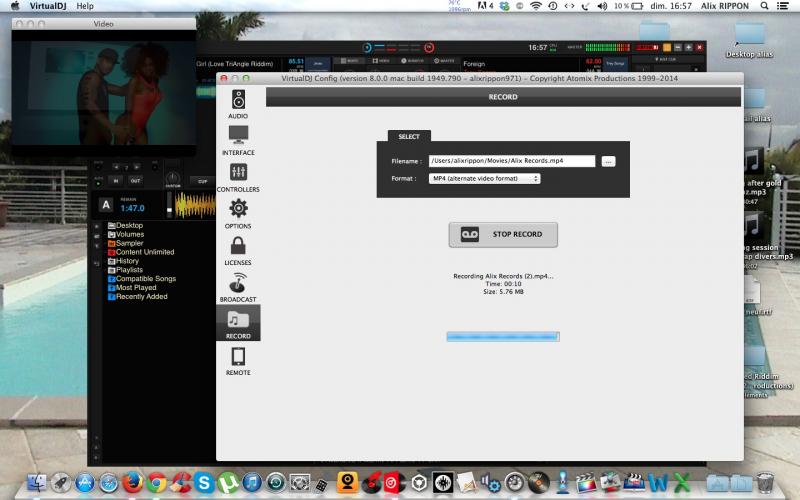Screen dimensions: 800x500
Task: Open the Audio settings section
Action: point(238,104)
